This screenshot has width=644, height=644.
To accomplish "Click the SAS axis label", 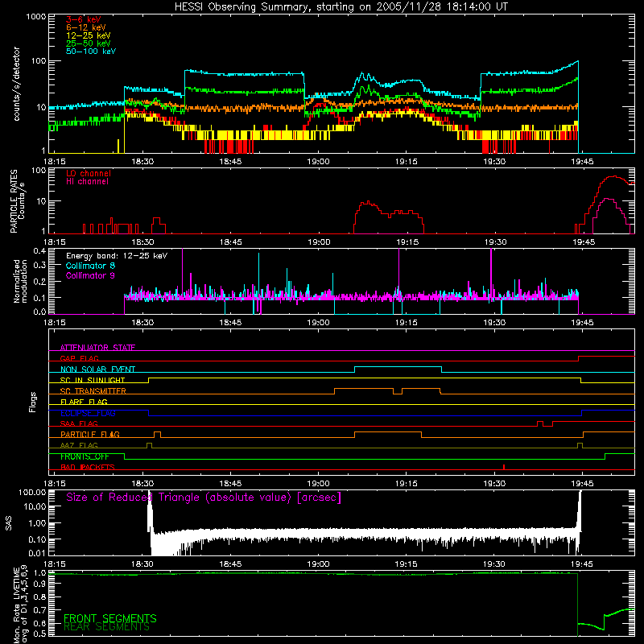I will tap(9, 523).
